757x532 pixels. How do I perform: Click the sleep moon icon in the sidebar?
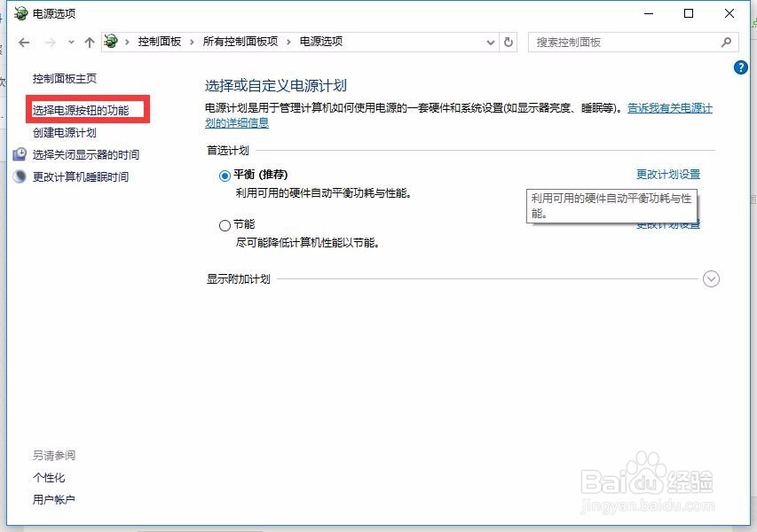(x=20, y=176)
